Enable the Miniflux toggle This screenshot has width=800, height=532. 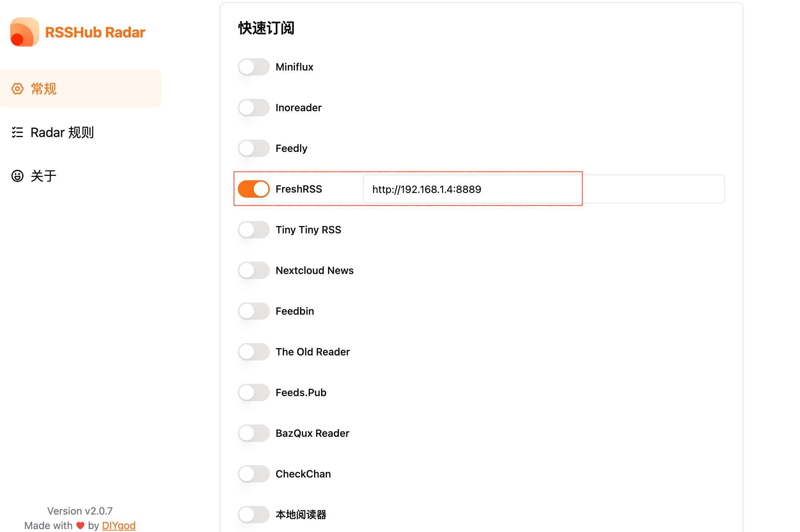pyautogui.click(x=253, y=67)
